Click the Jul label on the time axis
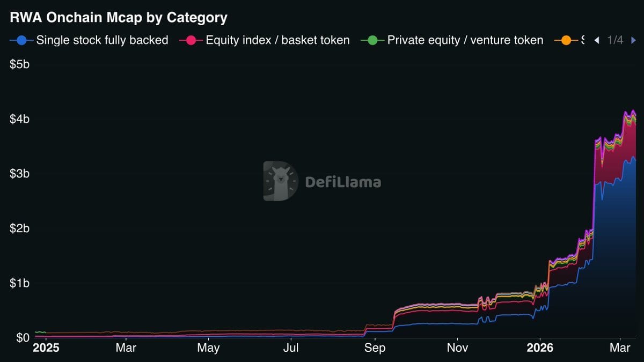Viewport: 644px width, 362px height. point(291,349)
